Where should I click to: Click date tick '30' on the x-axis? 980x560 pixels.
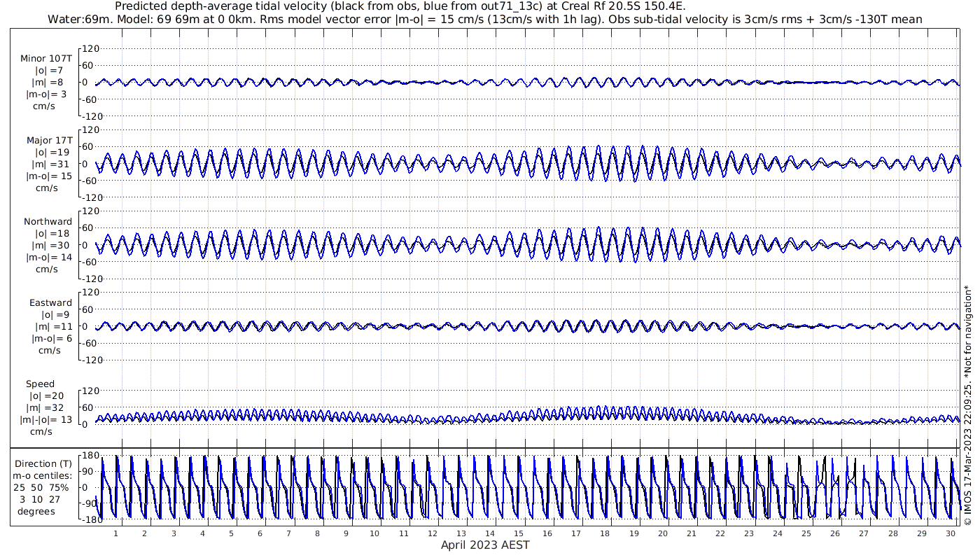(950, 533)
